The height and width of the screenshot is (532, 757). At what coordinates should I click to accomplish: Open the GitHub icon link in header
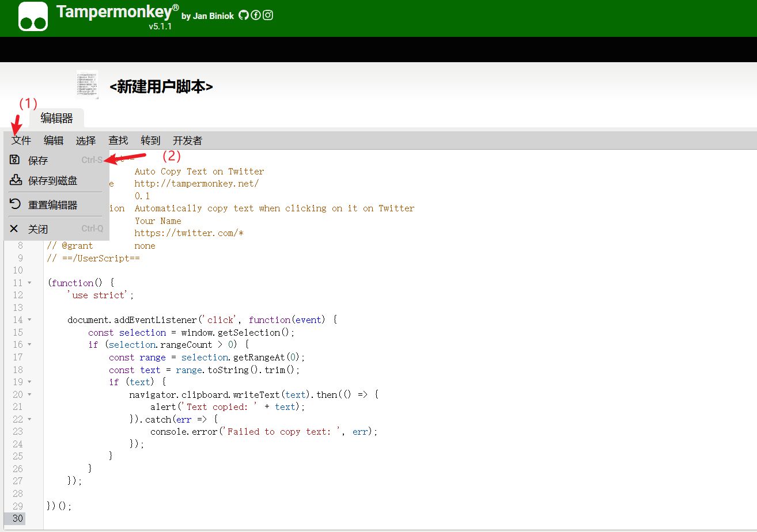pos(244,15)
